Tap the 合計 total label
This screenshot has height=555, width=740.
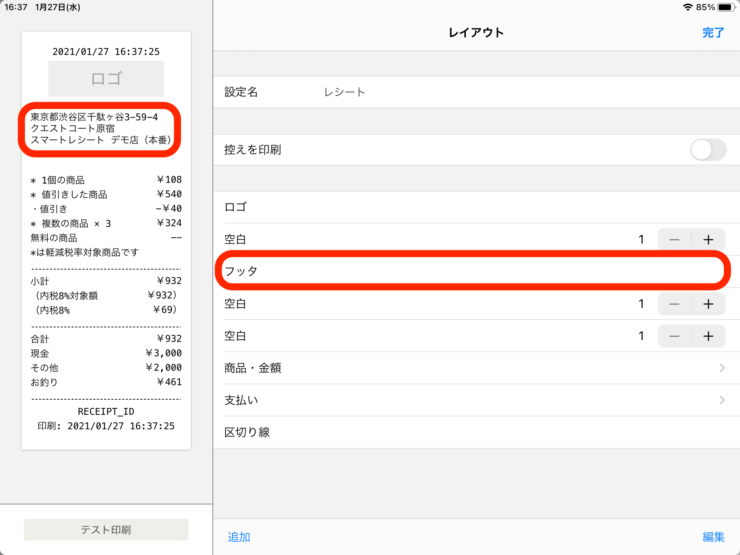pos(40,339)
